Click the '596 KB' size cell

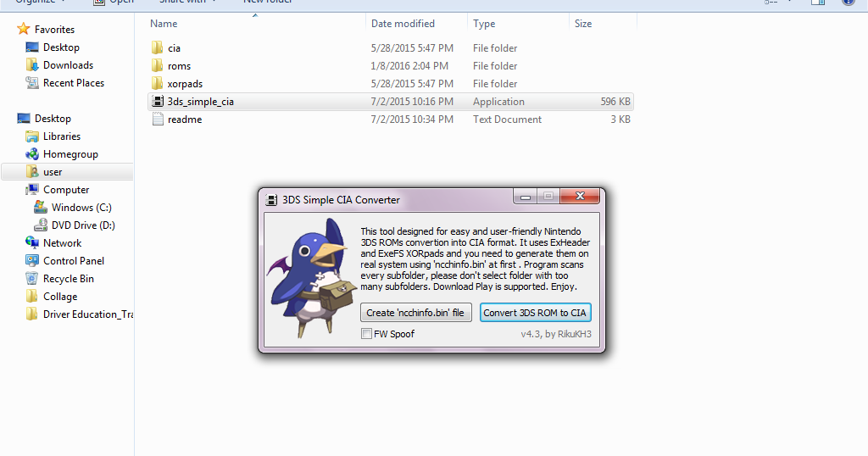pos(615,101)
